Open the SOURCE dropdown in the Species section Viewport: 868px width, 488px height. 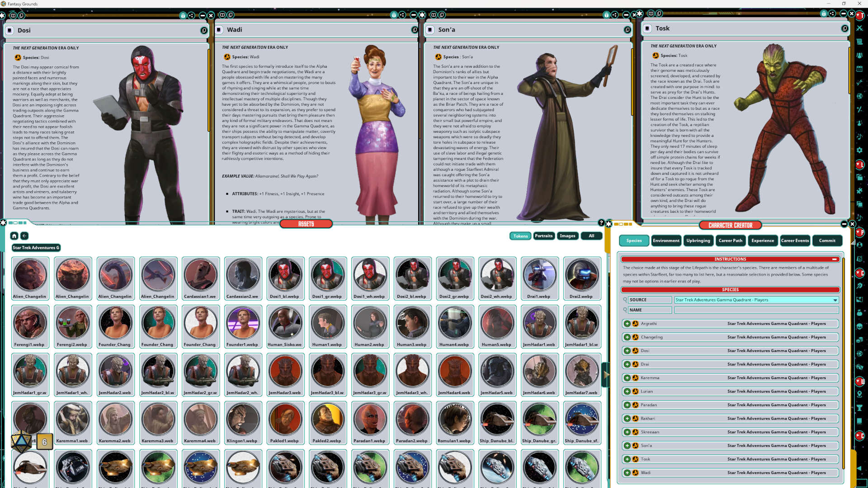(x=835, y=300)
